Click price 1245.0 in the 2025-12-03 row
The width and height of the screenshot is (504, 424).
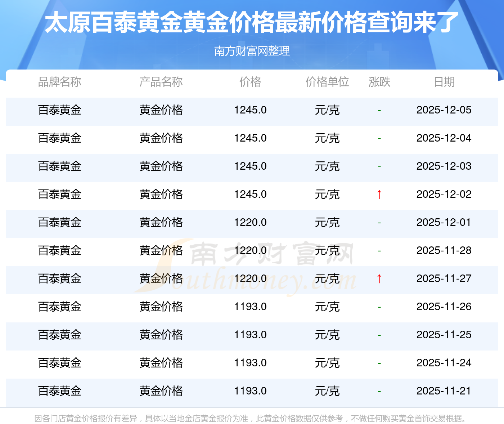coord(250,166)
